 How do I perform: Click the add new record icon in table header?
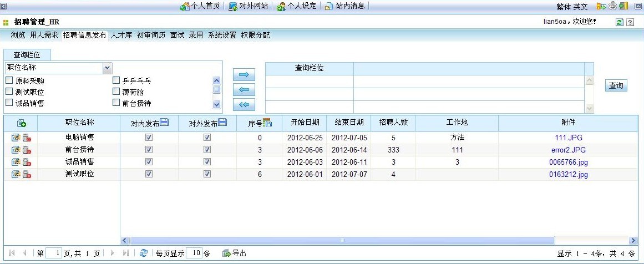[21, 123]
